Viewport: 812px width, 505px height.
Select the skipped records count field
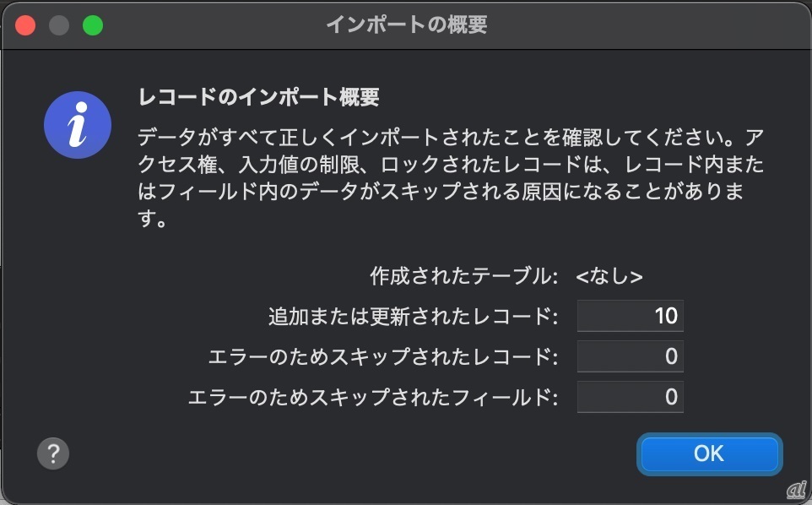[x=630, y=357]
